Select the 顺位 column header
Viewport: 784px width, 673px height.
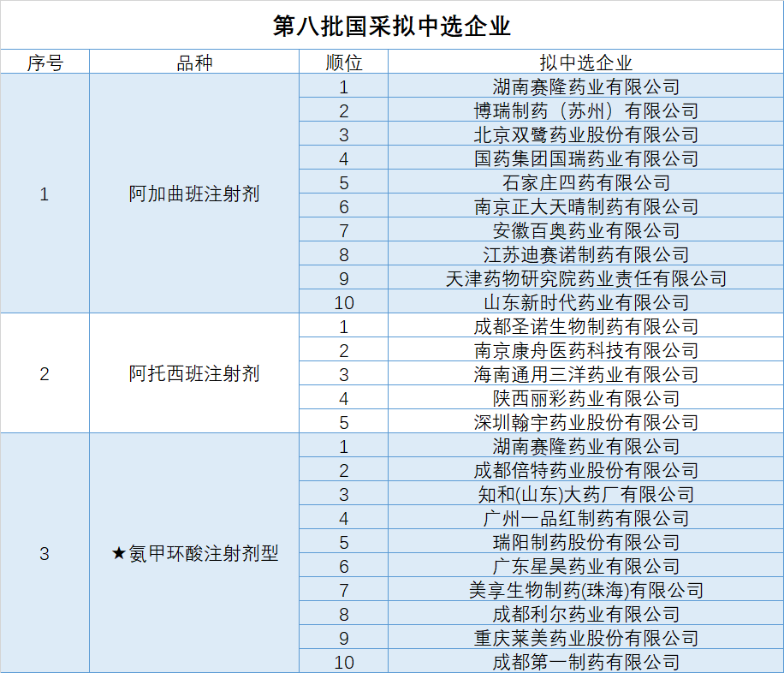(343, 62)
